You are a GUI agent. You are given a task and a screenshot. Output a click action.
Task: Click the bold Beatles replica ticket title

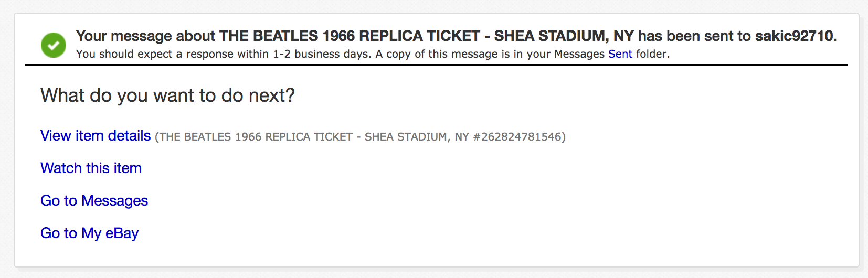427,36
